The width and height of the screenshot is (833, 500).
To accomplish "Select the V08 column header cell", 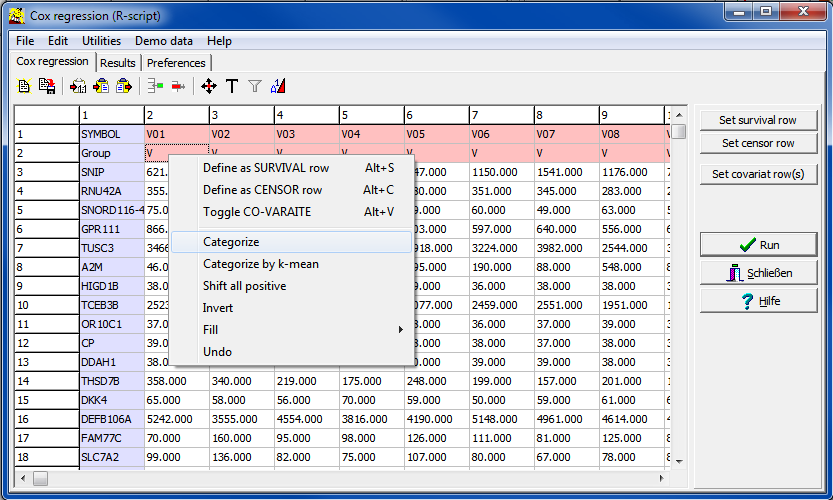I will pos(632,134).
